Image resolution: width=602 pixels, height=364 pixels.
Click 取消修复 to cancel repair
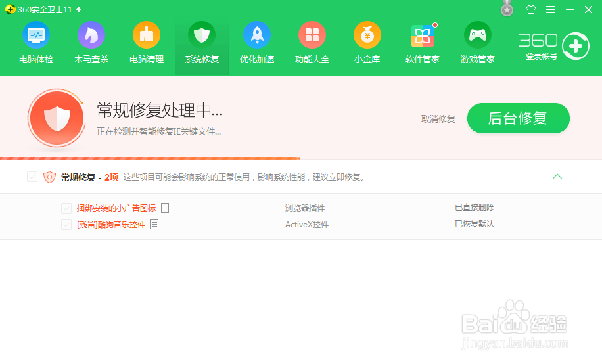coord(438,119)
